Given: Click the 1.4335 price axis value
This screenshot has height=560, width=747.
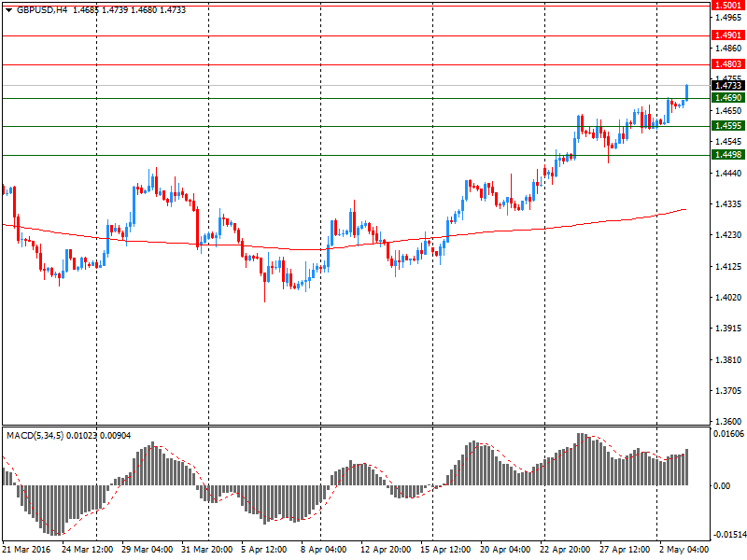Looking at the screenshot, I should (728, 204).
